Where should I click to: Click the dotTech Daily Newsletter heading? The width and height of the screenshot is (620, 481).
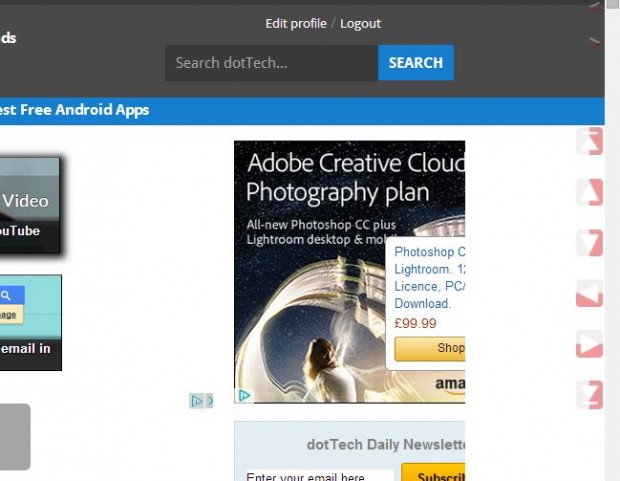pyautogui.click(x=386, y=445)
